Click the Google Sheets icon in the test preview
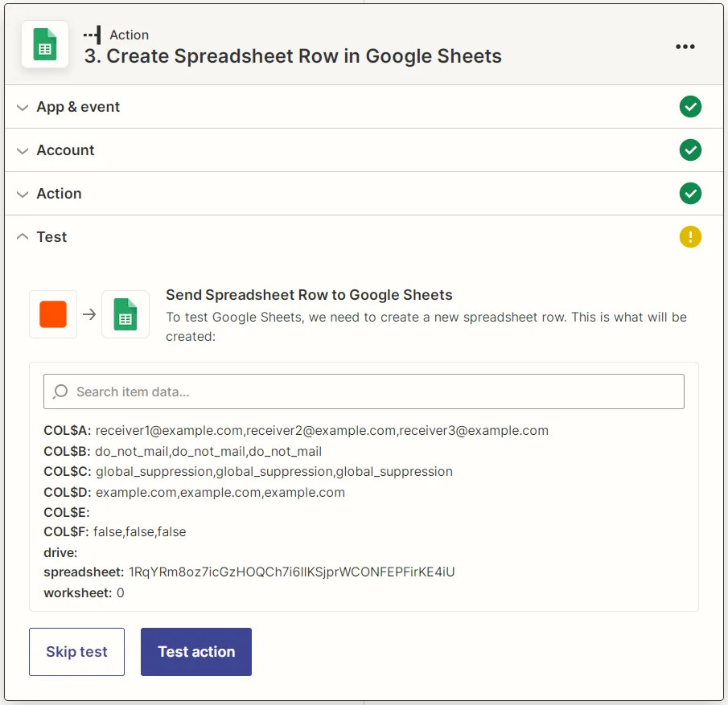The width and height of the screenshot is (728, 705). tap(125, 314)
